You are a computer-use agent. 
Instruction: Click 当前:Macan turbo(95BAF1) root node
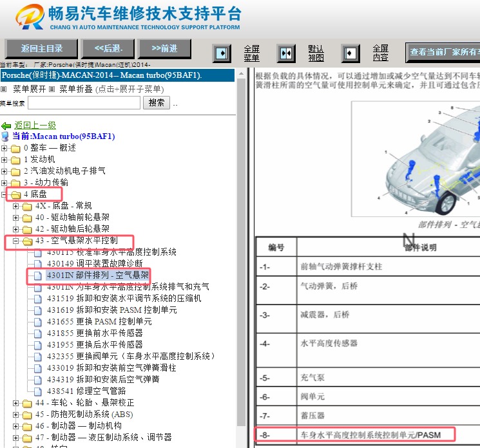(x=63, y=136)
